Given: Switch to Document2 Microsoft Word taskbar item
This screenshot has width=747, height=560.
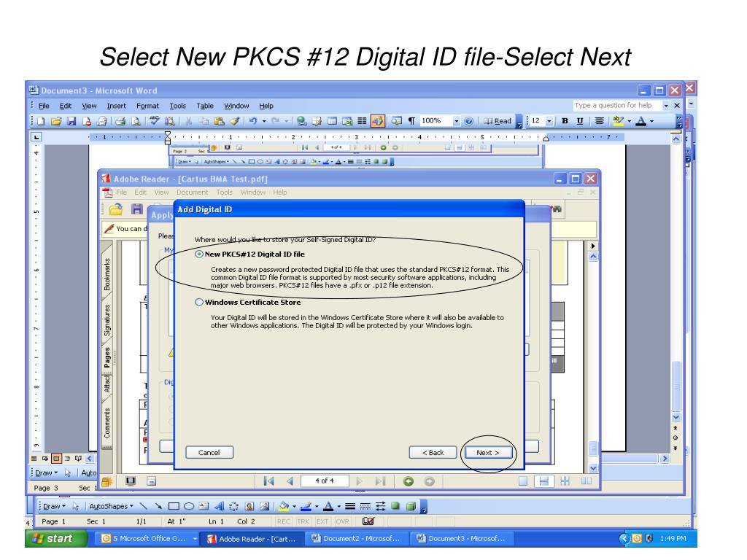Looking at the screenshot, I should (x=356, y=539).
